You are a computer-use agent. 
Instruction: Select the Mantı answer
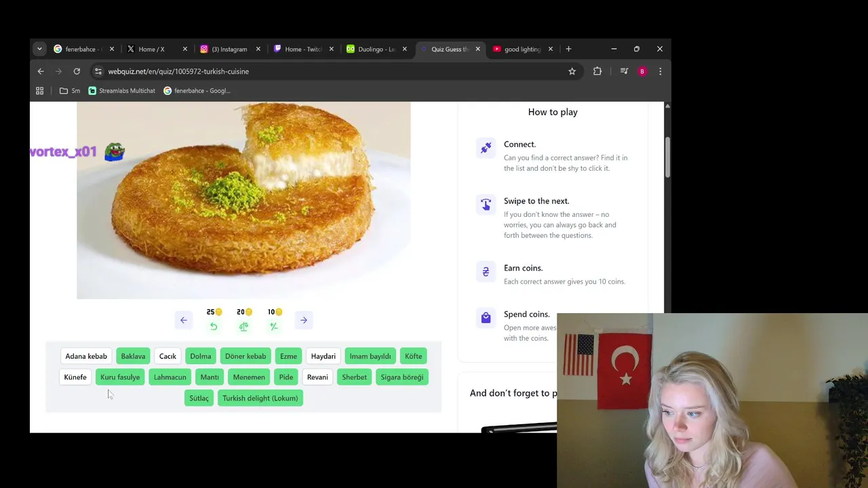pyautogui.click(x=210, y=377)
